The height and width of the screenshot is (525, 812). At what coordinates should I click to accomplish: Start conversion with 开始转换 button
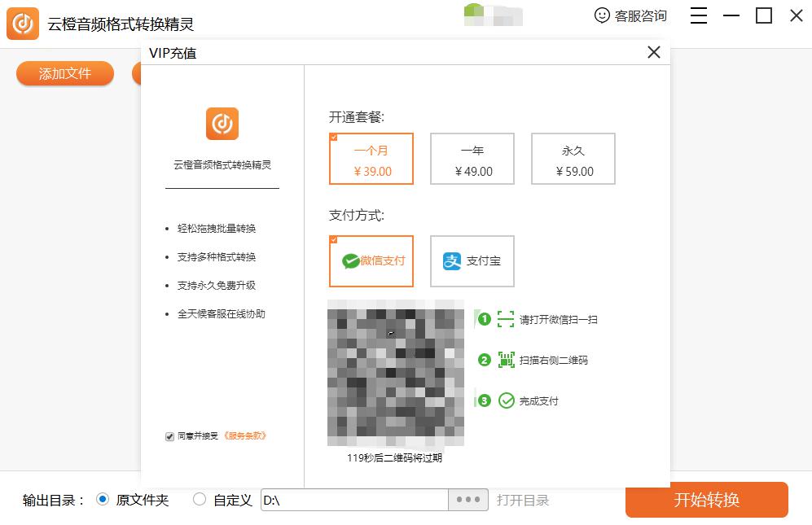click(x=707, y=500)
